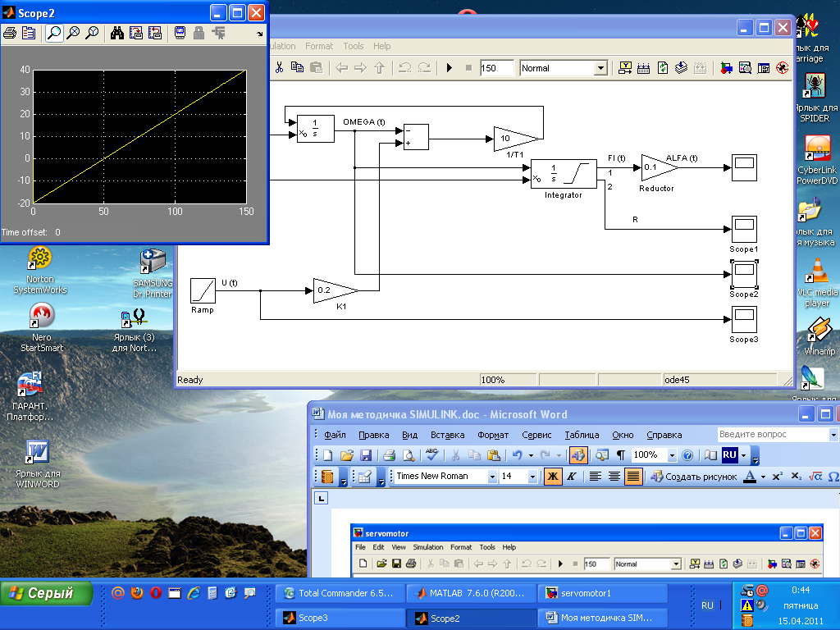Viewport: 840px width, 630px height.
Task: Open Help menu in Simulink window
Action: coord(382,46)
